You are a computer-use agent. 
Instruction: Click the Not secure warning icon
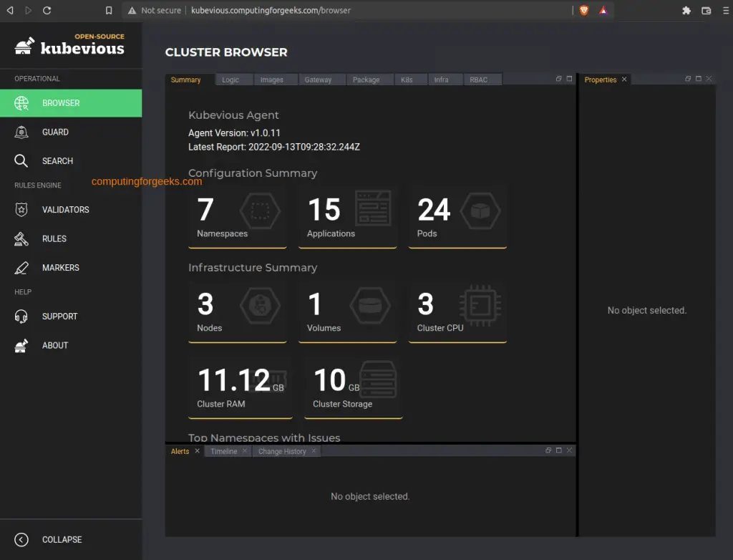click(132, 10)
